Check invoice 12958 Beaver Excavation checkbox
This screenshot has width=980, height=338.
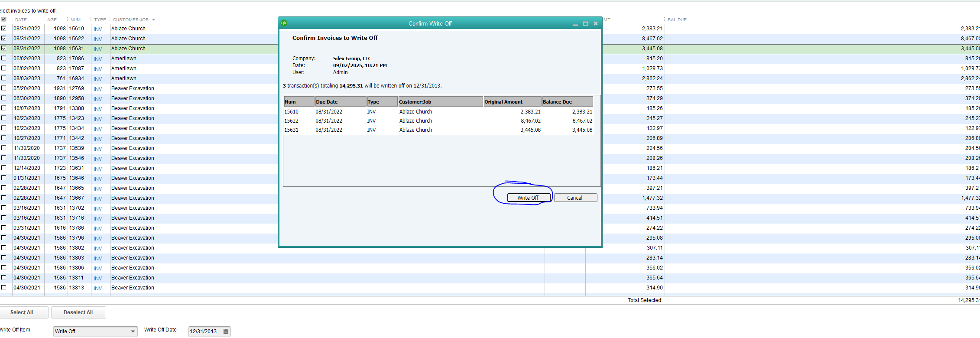(3, 98)
